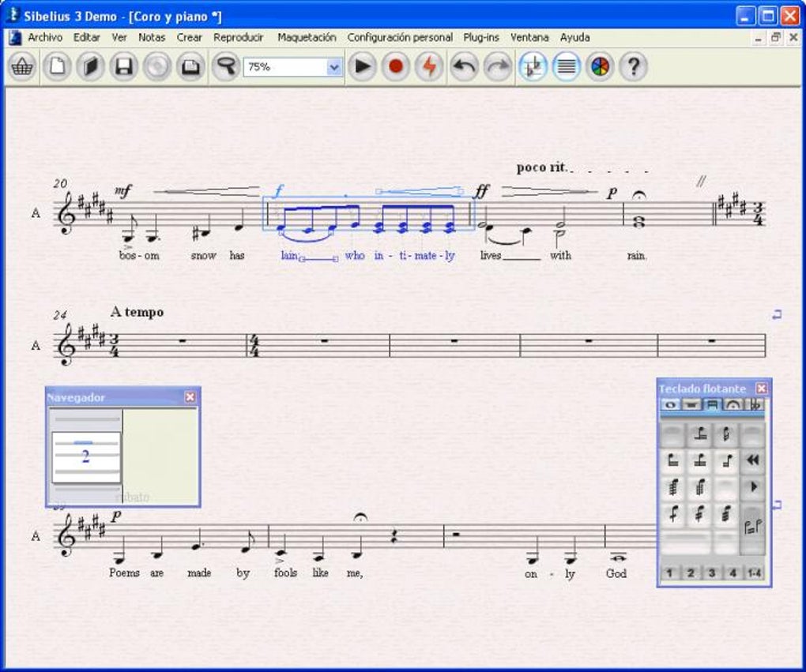Click the lyric word 'Poems'
This screenshot has width=806, height=672.
124,573
